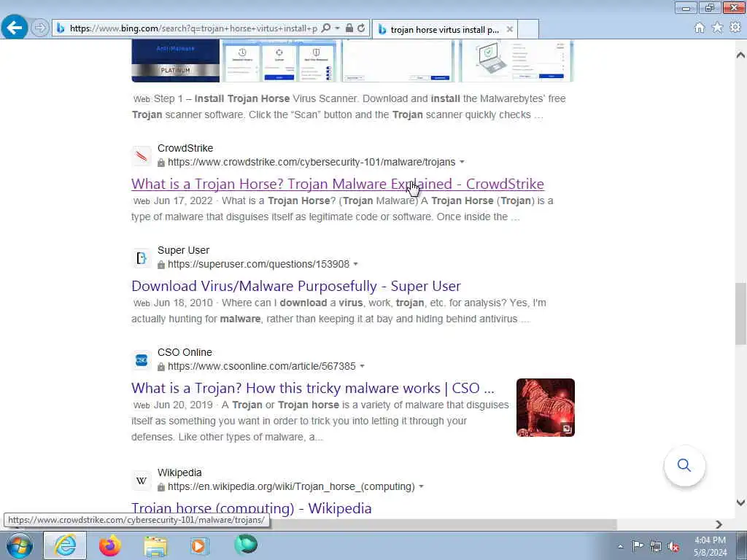
Task: Click the CSO Online favicon icon
Action: pyautogui.click(x=142, y=360)
